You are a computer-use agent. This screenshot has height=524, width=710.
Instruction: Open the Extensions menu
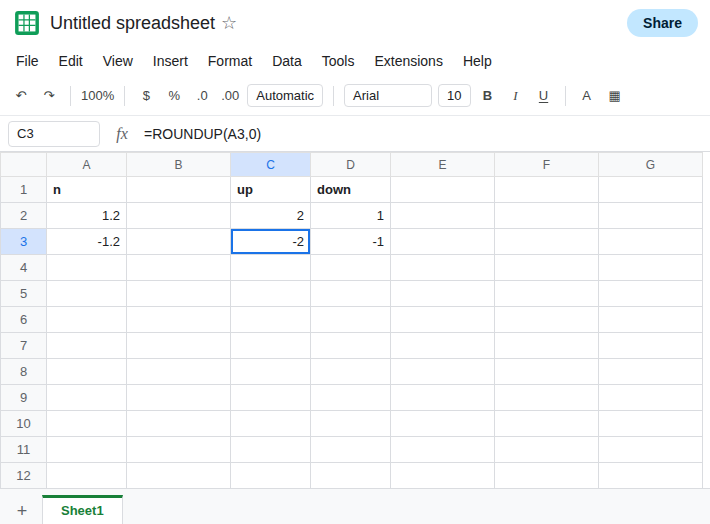coord(408,61)
